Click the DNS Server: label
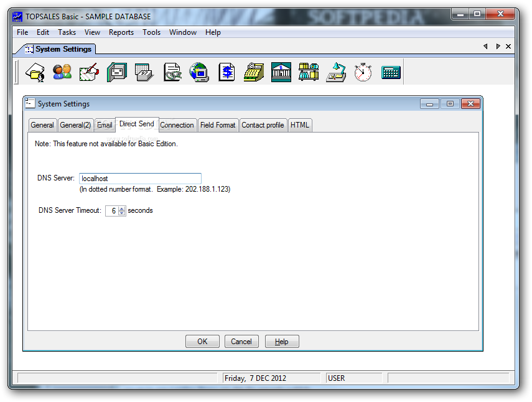The height and width of the screenshot is (402, 532). coord(56,178)
